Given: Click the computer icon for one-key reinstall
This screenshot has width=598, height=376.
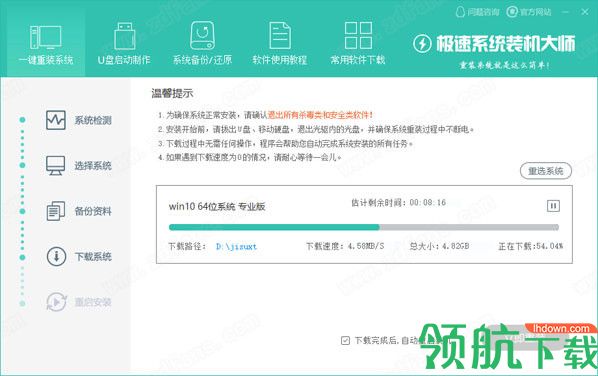Looking at the screenshot, I should coord(46,37).
